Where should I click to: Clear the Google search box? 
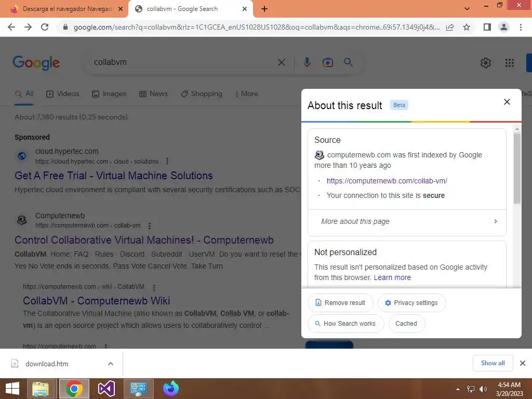click(281, 62)
